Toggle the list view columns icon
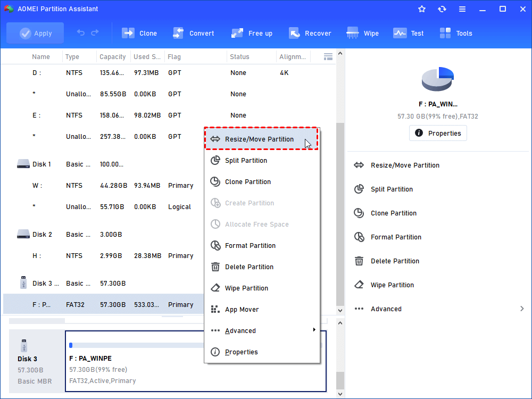Image resolution: width=532 pixels, height=399 pixels. pos(328,57)
